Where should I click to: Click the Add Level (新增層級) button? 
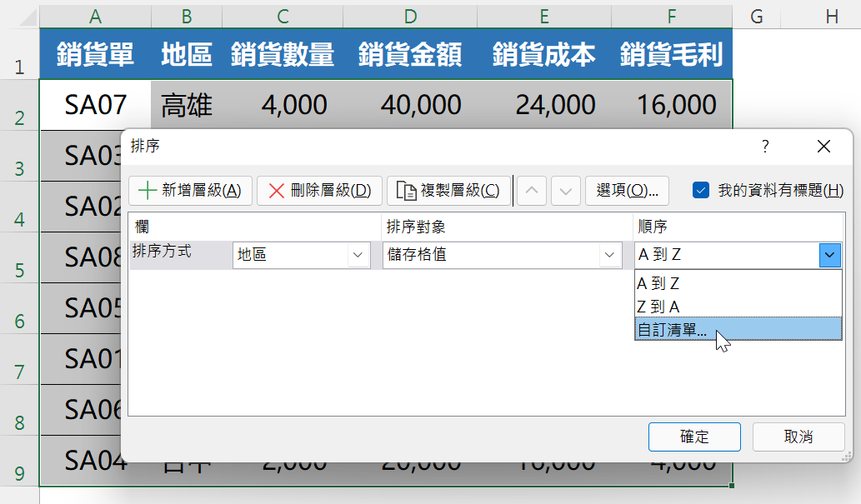[190, 191]
